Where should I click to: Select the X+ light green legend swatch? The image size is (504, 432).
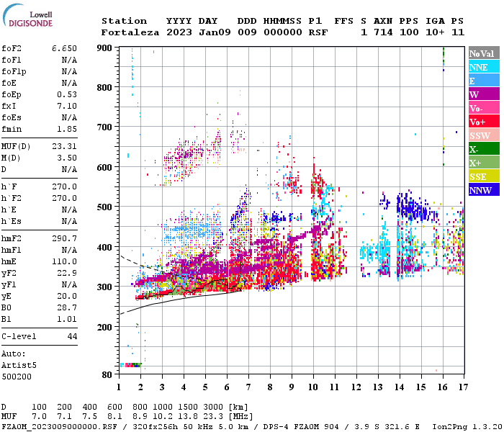click(x=484, y=162)
